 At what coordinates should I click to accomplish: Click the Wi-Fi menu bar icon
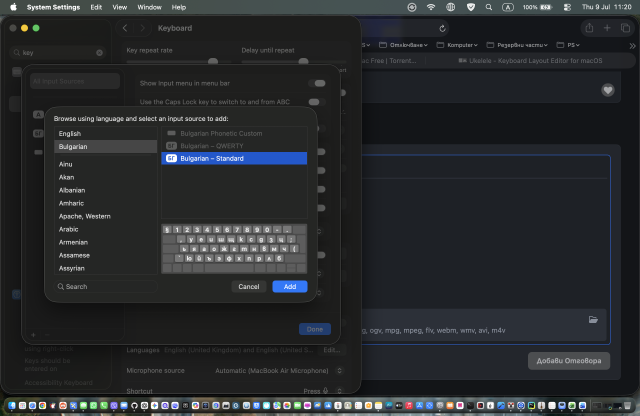pyautogui.click(x=431, y=7)
